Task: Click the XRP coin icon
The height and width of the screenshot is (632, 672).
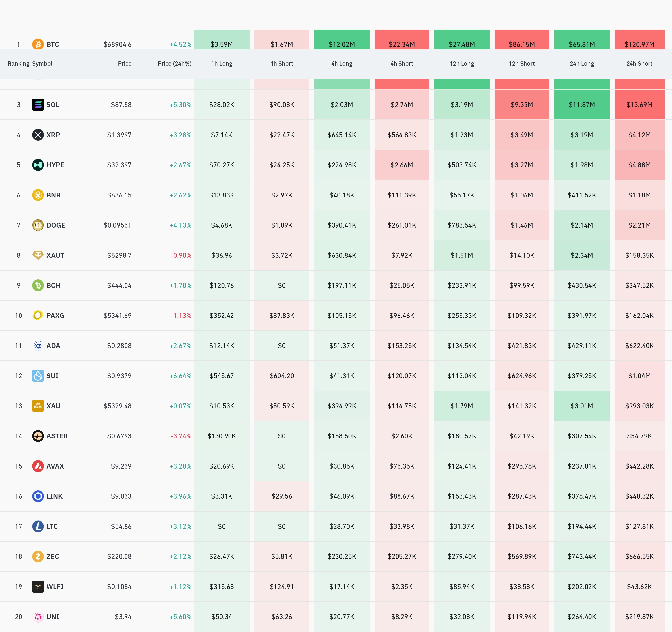Action: [x=38, y=135]
